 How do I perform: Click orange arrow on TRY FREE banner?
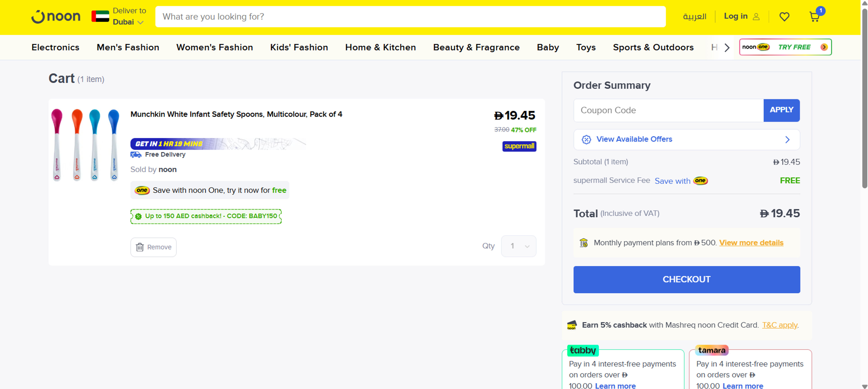[x=824, y=47]
